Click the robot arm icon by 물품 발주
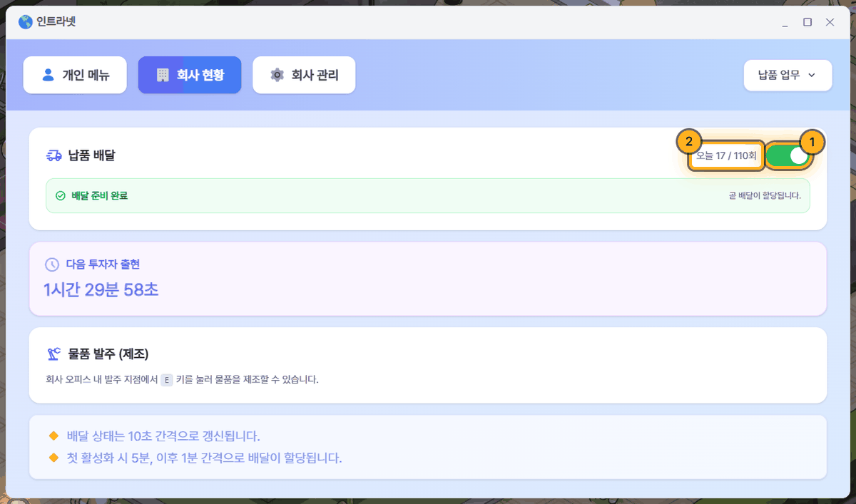Image resolution: width=856 pixels, height=504 pixels. click(x=53, y=354)
